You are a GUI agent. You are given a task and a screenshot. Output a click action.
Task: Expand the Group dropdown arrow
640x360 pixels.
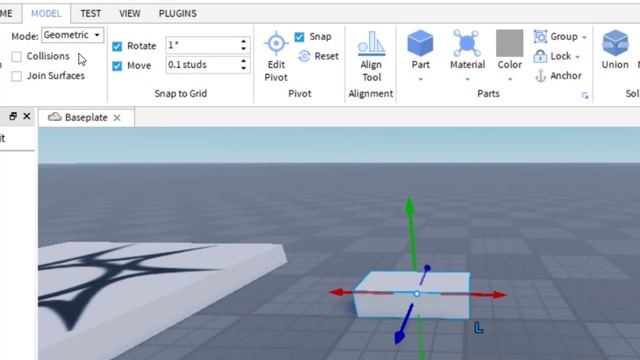(584, 37)
